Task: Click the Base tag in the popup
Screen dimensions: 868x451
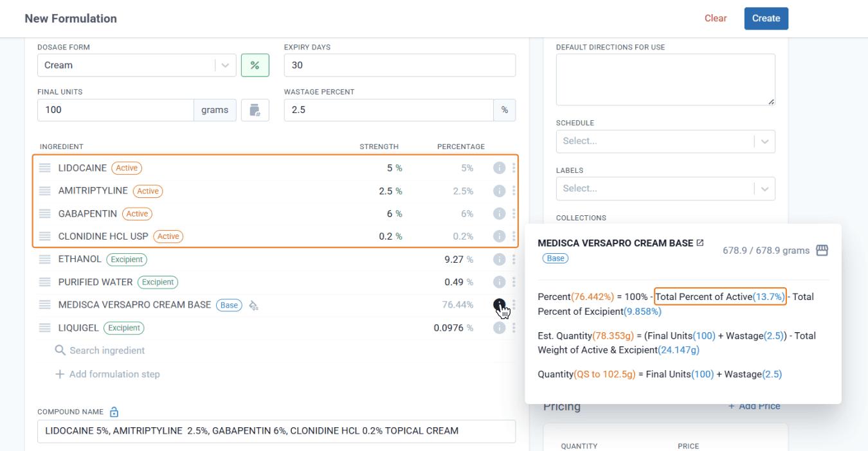Action: point(556,258)
